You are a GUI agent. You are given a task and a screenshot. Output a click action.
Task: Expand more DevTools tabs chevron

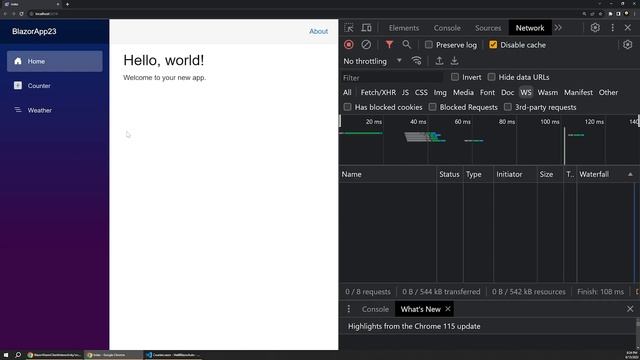558,28
